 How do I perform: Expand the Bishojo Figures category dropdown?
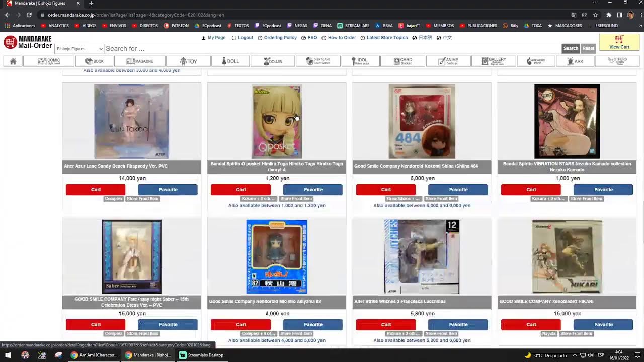click(x=79, y=49)
